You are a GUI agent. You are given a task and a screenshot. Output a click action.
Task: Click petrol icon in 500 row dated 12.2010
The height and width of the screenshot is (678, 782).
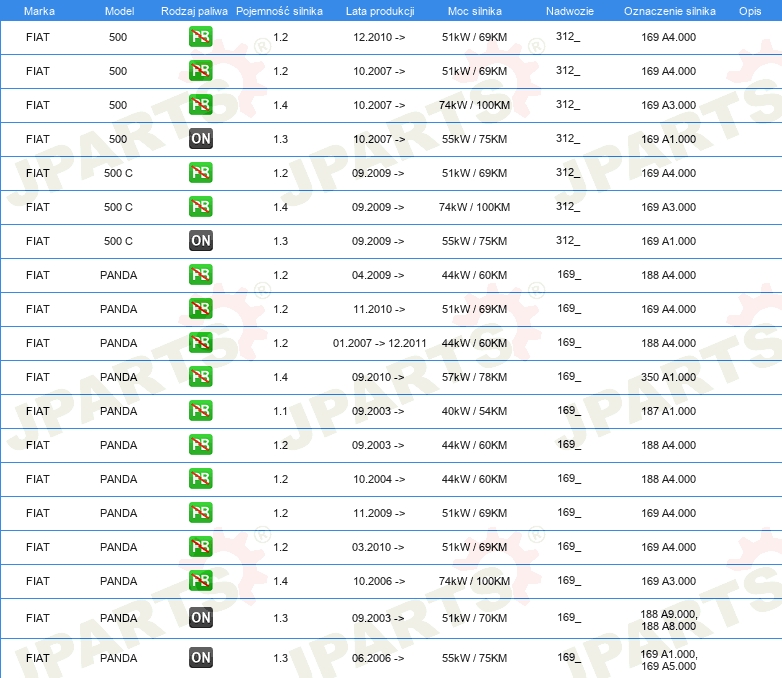pos(200,36)
